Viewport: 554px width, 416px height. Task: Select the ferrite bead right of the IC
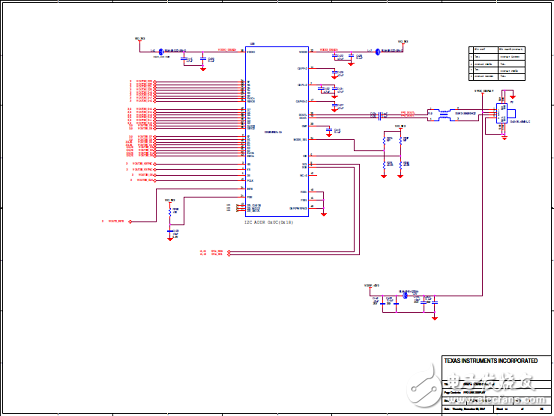(377, 52)
